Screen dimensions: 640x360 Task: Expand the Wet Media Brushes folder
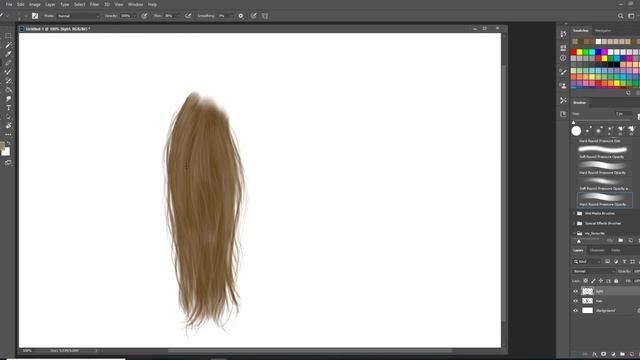pos(574,213)
